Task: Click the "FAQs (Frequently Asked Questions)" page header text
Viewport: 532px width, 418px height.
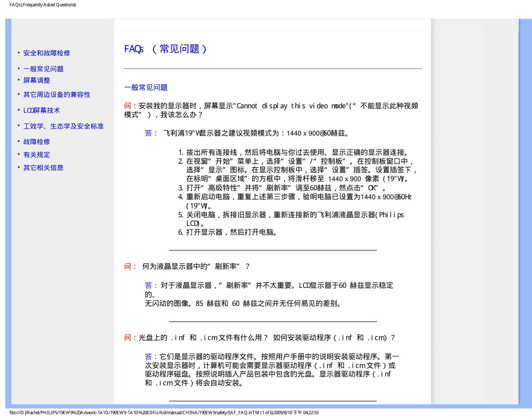Action: tap(43, 5)
